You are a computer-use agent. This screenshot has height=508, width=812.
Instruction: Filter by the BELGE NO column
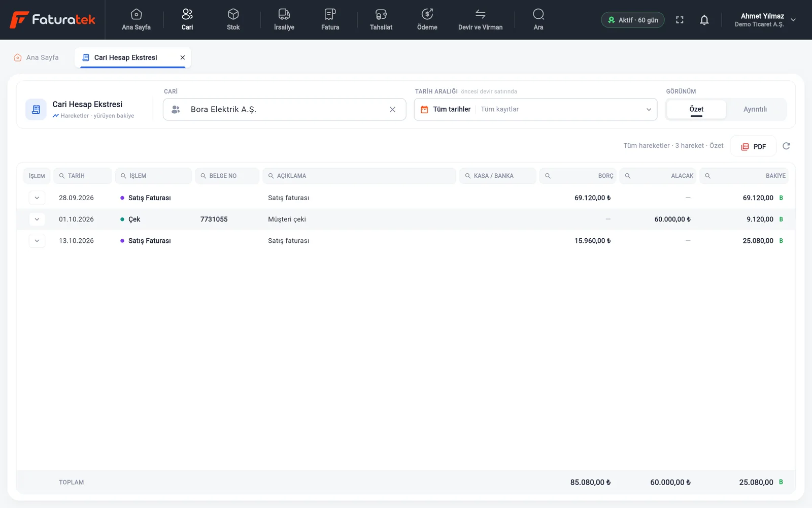coord(227,176)
